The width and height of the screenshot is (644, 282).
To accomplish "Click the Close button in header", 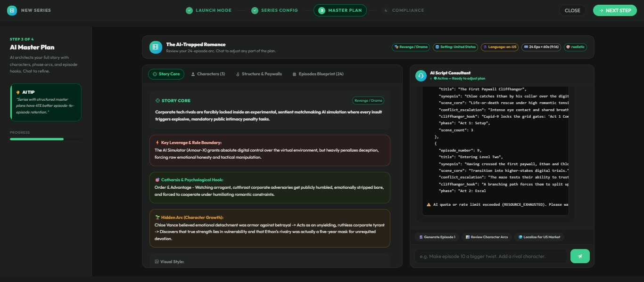I will [572, 10].
